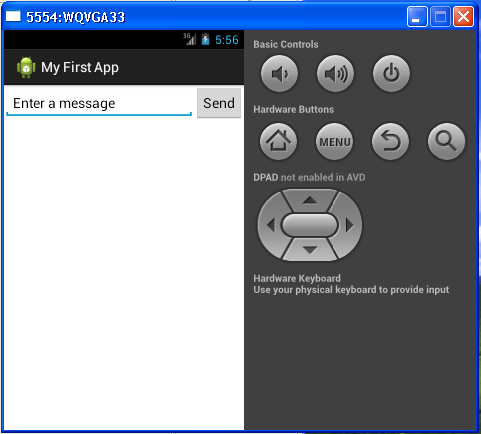Focus the Enter a message text field
The width and height of the screenshot is (481, 434).
99,104
